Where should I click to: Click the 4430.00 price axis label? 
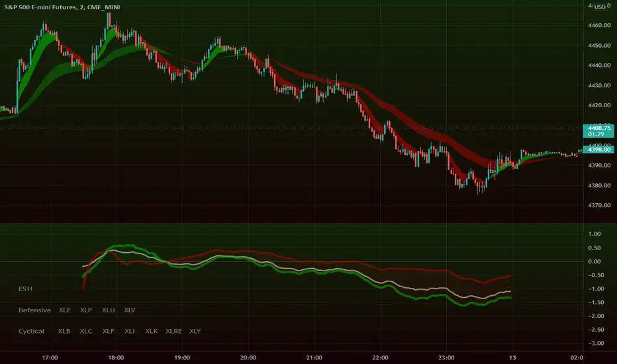(599, 85)
